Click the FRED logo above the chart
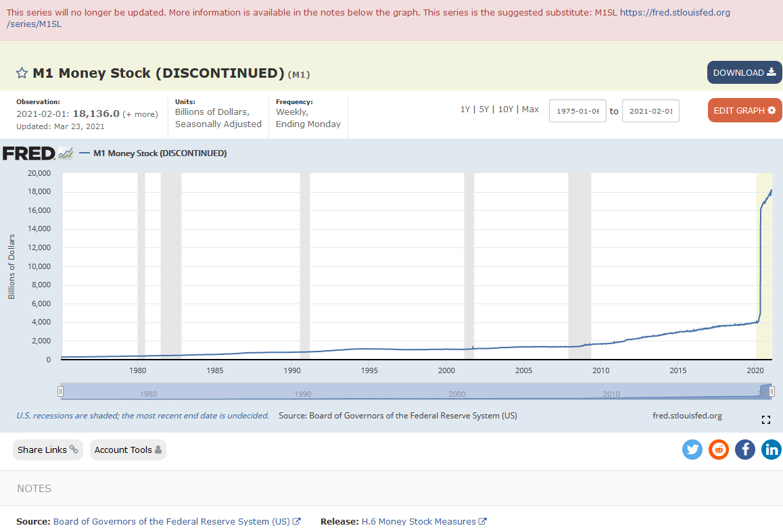The image size is (783, 532). [x=29, y=153]
